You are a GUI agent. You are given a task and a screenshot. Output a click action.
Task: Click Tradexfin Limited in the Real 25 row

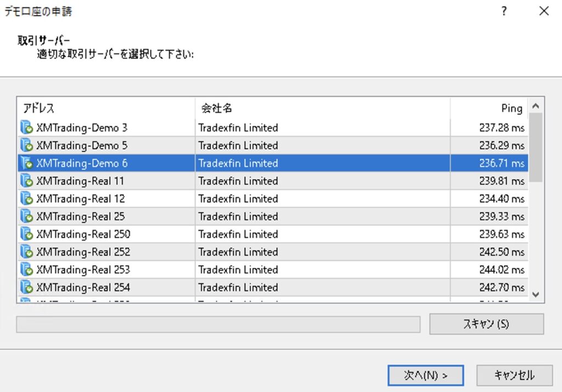238,217
